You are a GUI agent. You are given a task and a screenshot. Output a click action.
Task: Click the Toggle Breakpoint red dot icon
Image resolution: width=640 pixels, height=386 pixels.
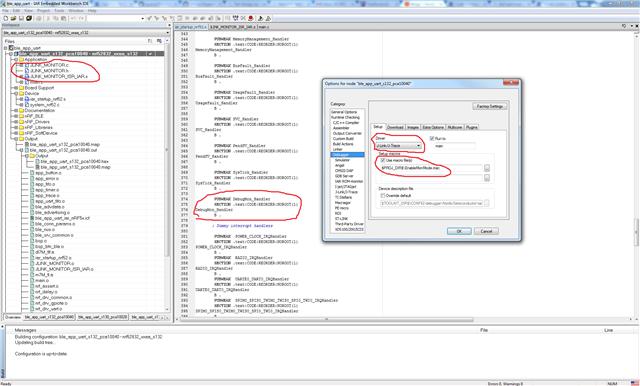[x=251, y=18]
